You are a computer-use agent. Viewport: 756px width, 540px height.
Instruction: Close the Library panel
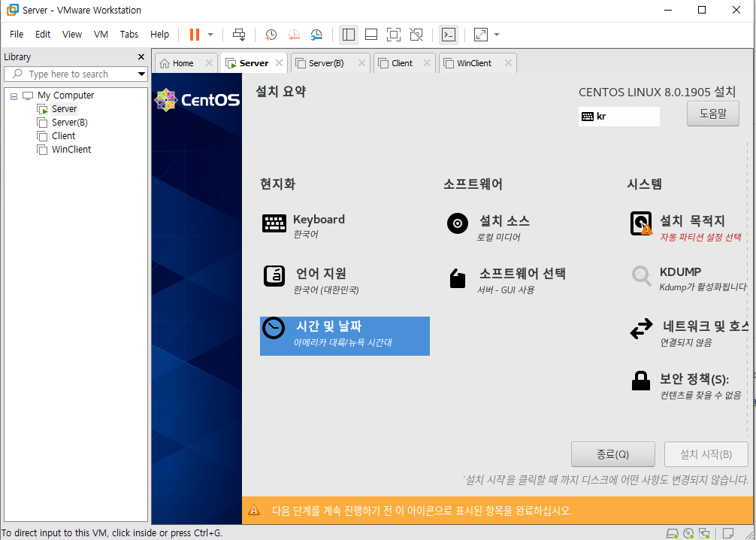(141, 57)
